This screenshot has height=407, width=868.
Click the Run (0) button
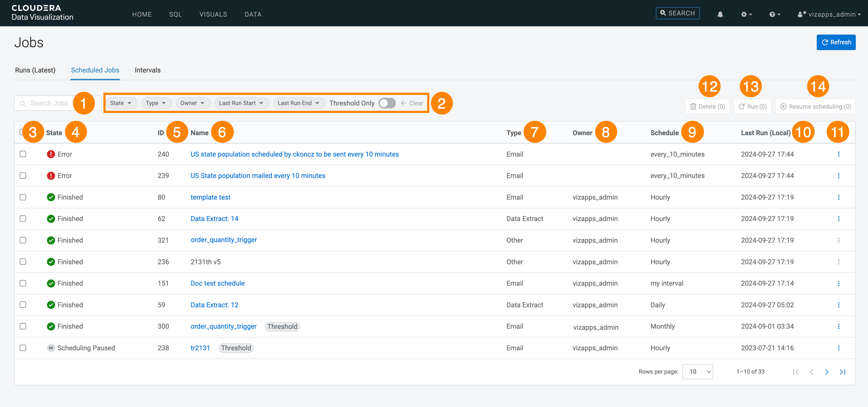pyautogui.click(x=752, y=106)
